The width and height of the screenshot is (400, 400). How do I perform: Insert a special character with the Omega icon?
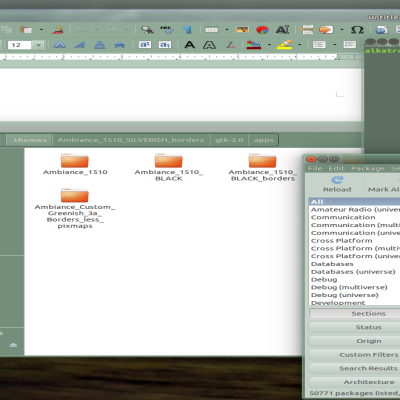point(357,30)
